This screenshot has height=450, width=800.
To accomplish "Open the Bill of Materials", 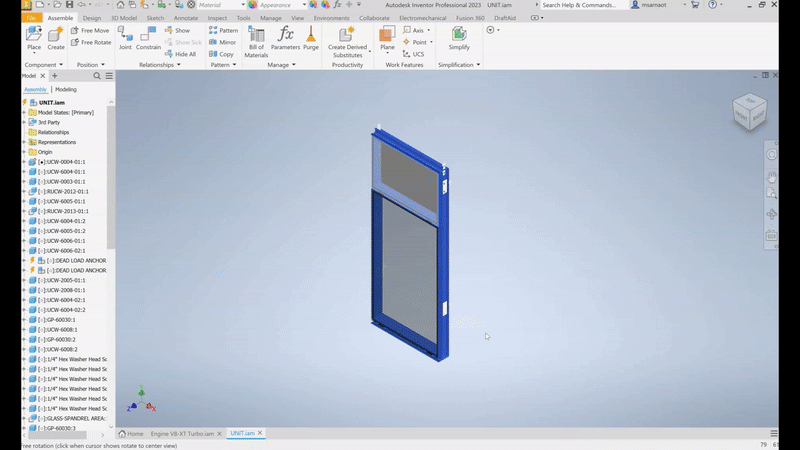I will coord(257,40).
